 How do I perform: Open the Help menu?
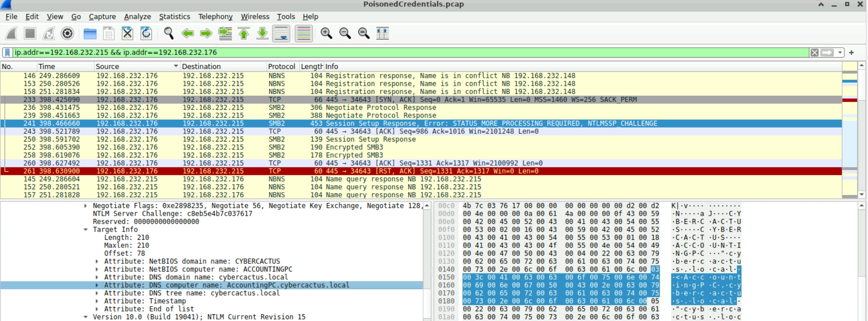click(310, 16)
